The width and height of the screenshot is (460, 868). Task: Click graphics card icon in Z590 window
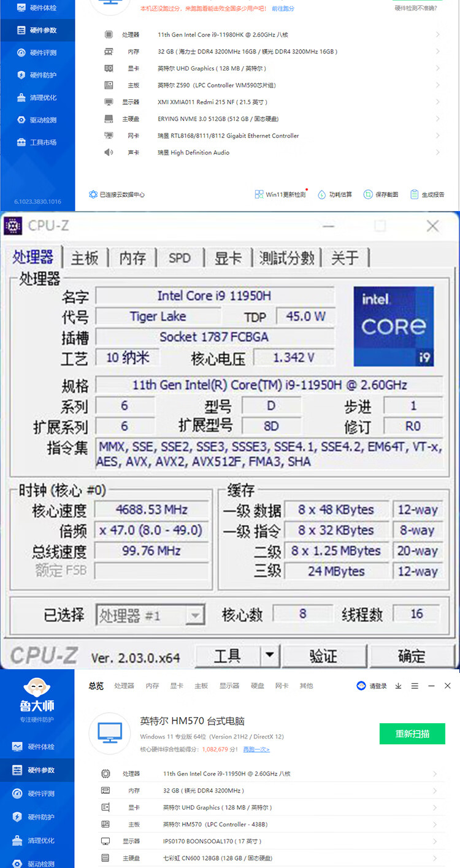pos(109,69)
